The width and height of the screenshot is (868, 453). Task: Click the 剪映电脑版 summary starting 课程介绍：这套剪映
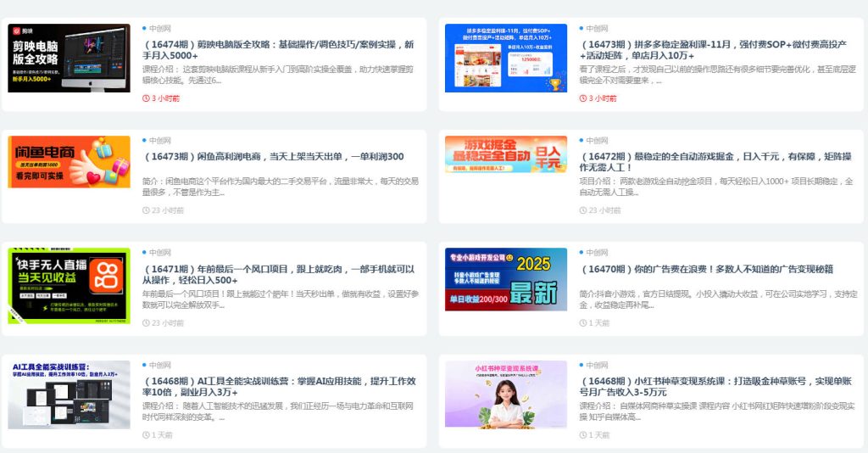[278, 75]
